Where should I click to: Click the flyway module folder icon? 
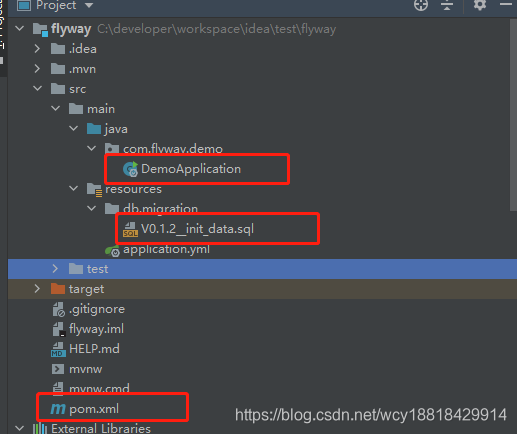(40, 29)
